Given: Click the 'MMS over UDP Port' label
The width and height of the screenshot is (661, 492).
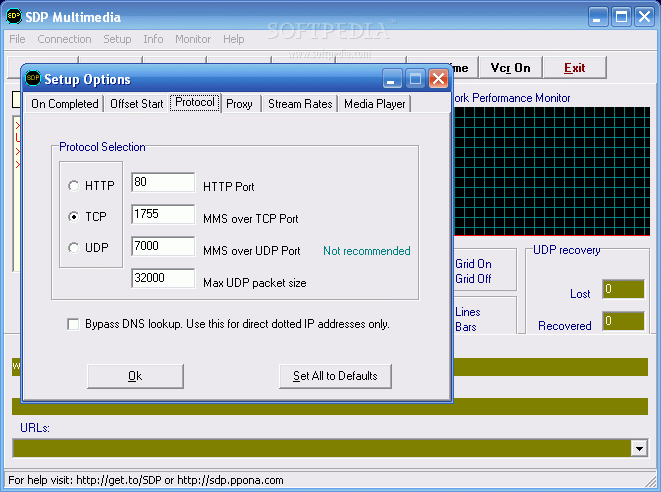Looking at the screenshot, I should coord(252,251).
